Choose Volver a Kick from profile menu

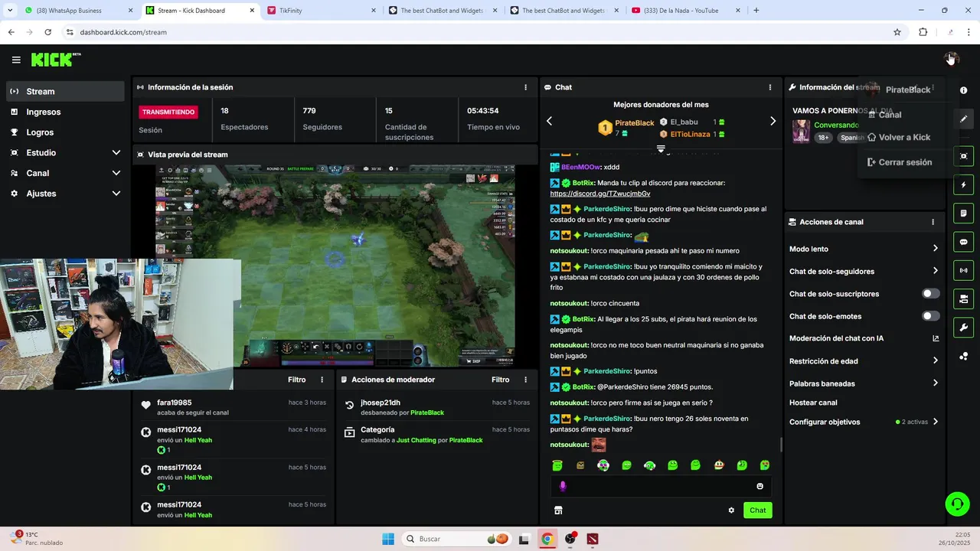pyautogui.click(x=898, y=138)
